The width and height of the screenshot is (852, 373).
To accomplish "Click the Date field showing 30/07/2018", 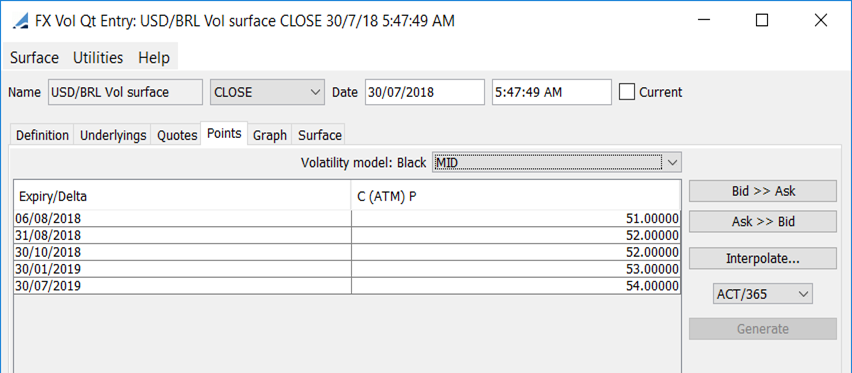I will pos(424,92).
